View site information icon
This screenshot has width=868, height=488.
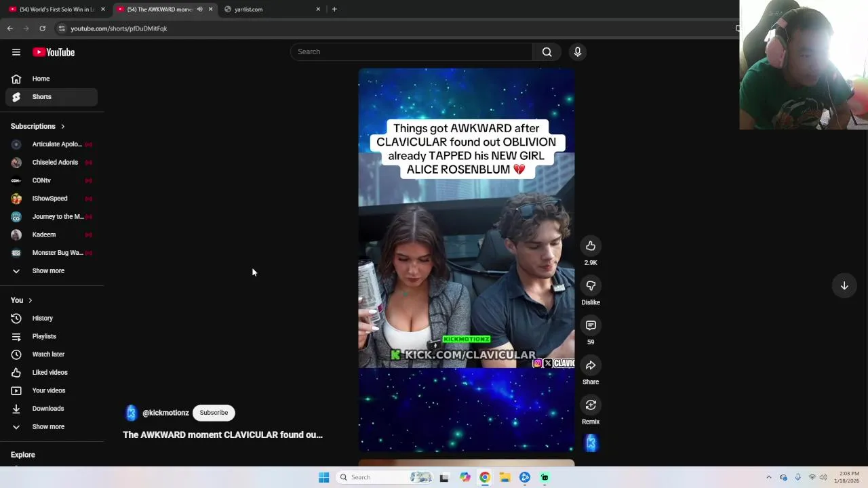tap(62, 28)
